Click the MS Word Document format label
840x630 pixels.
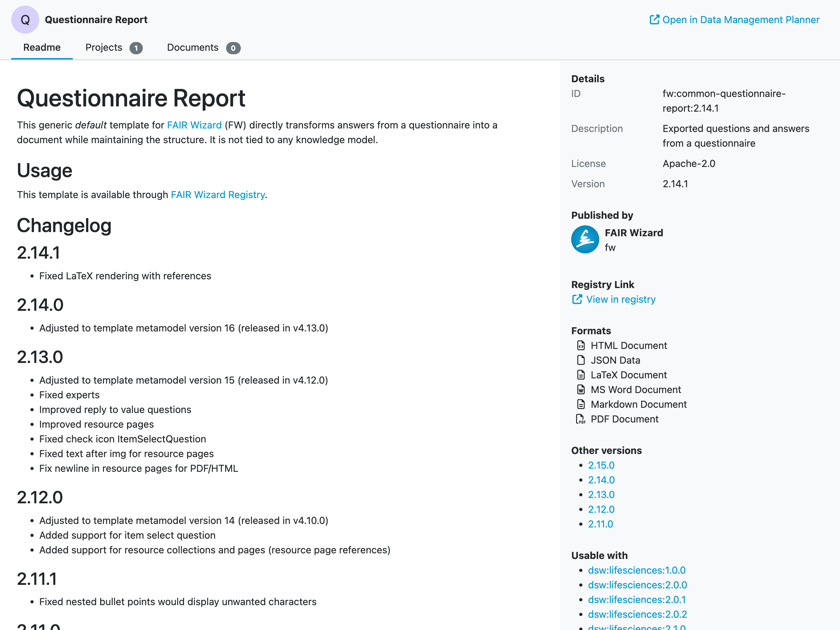[636, 390]
